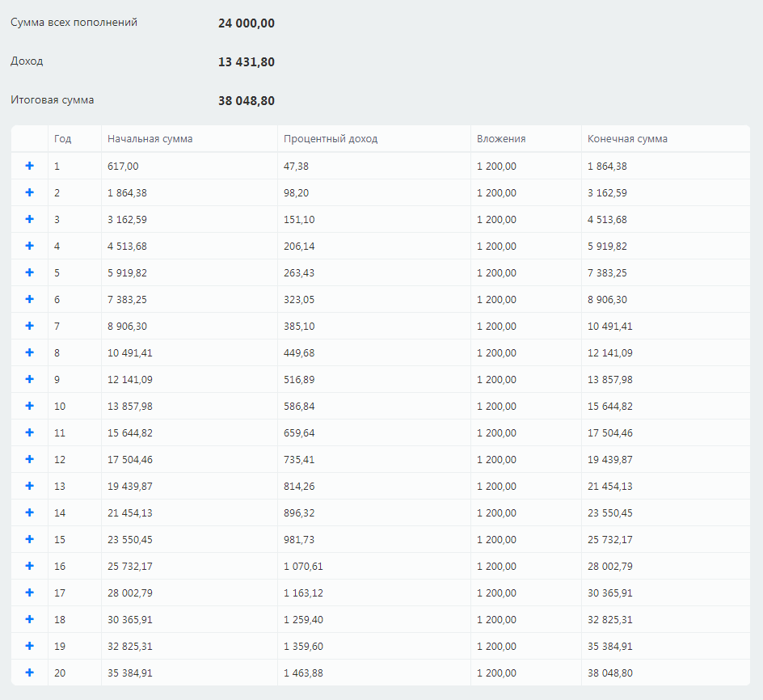Expand year 15 row with plus icon

(x=30, y=539)
